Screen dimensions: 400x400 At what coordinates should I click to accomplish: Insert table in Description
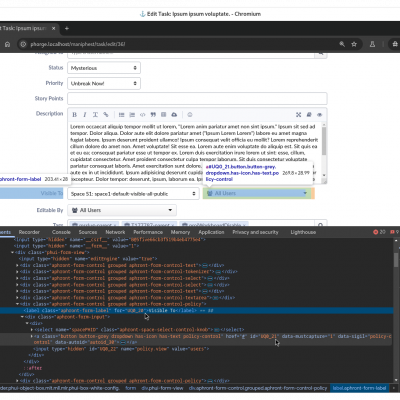[x=164, y=115]
